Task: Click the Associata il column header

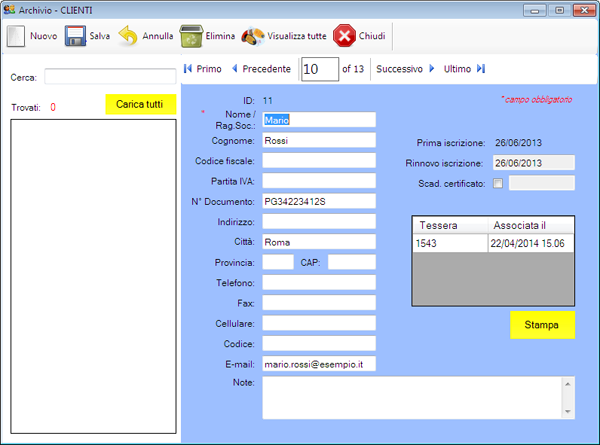Action: tap(531, 225)
